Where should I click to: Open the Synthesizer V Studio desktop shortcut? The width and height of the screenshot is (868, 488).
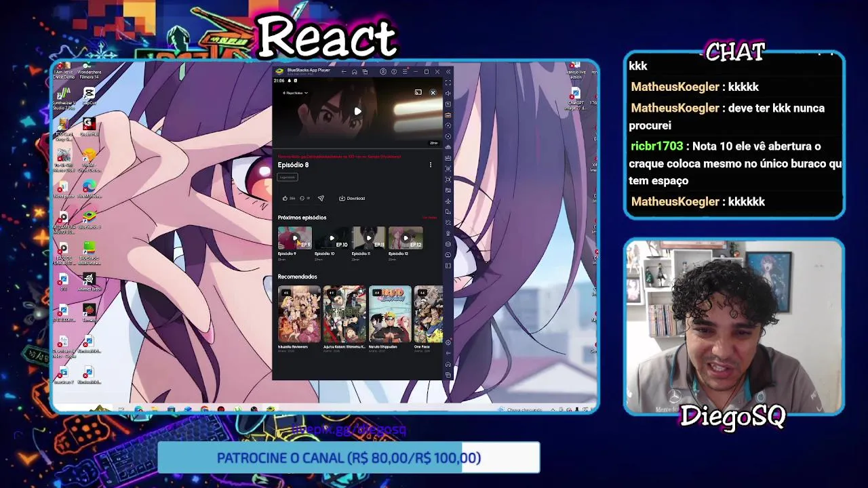(x=64, y=98)
